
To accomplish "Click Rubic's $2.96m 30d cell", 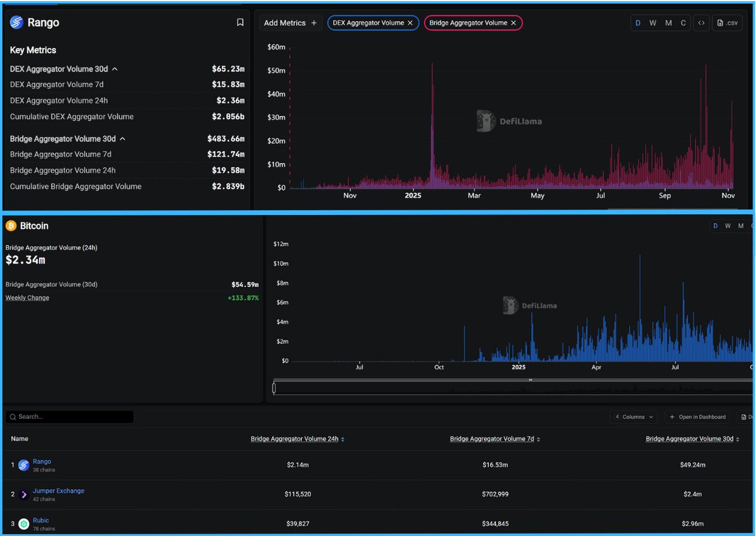I will pyautogui.click(x=692, y=524).
